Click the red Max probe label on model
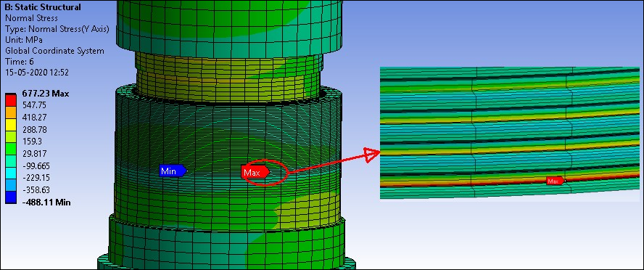644x270 pixels. (255, 173)
